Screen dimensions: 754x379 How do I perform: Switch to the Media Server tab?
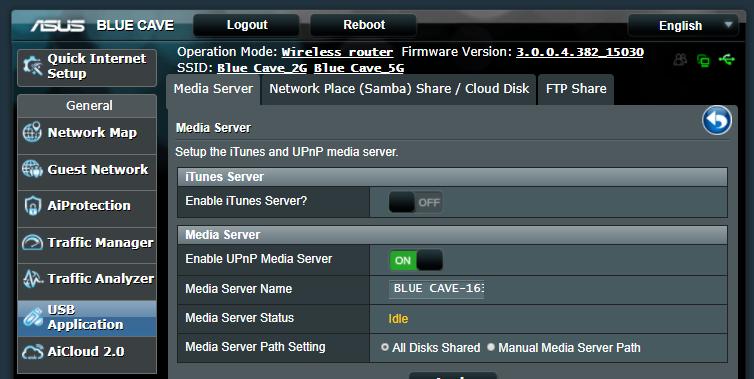click(x=213, y=89)
